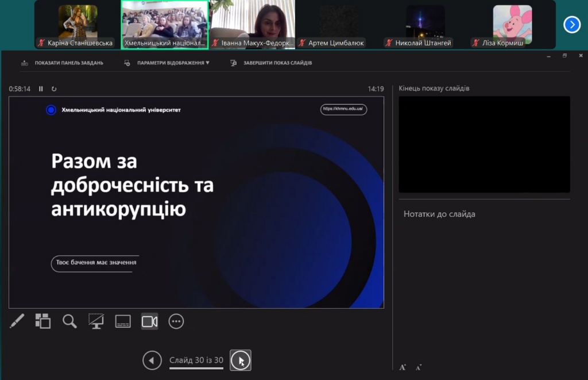Open the see all slides grid view
The width and height of the screenshot is (588, 380).
click(x=43, y=321)
